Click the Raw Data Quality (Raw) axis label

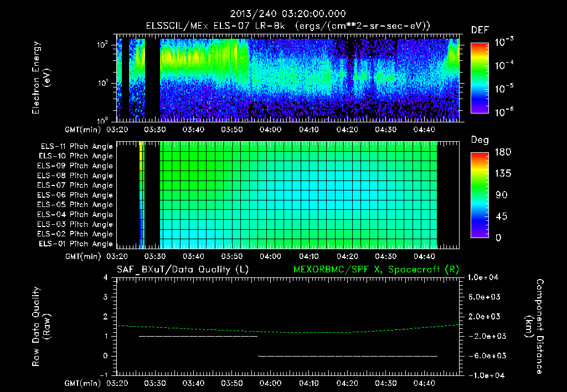[41, 327]
